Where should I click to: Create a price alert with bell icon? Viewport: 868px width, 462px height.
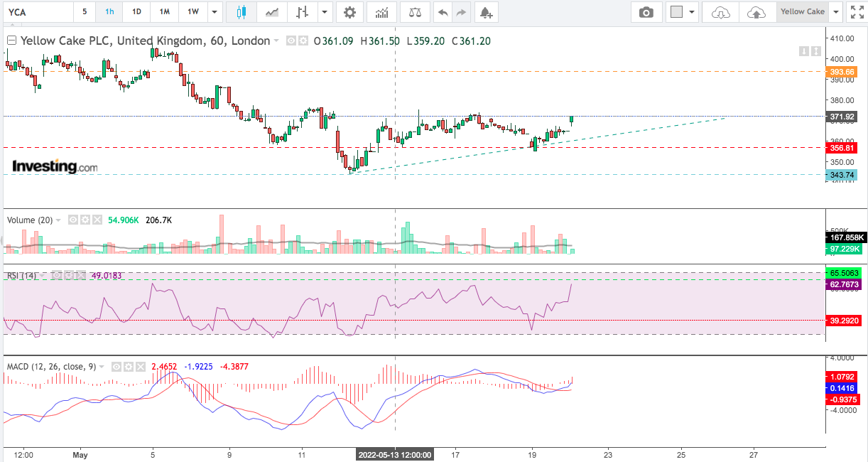(x=485, y=12)
